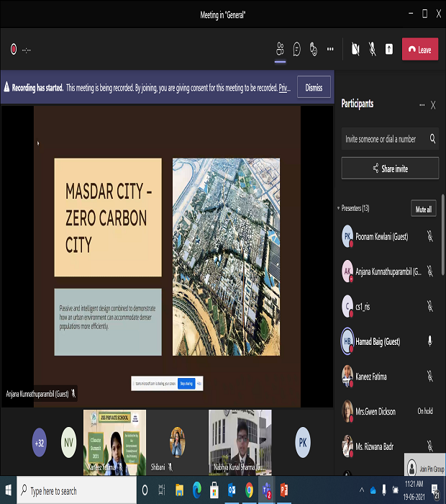Click the Share content icon
The width and height of the screenshot is (446, 504).
pos(389,49)
